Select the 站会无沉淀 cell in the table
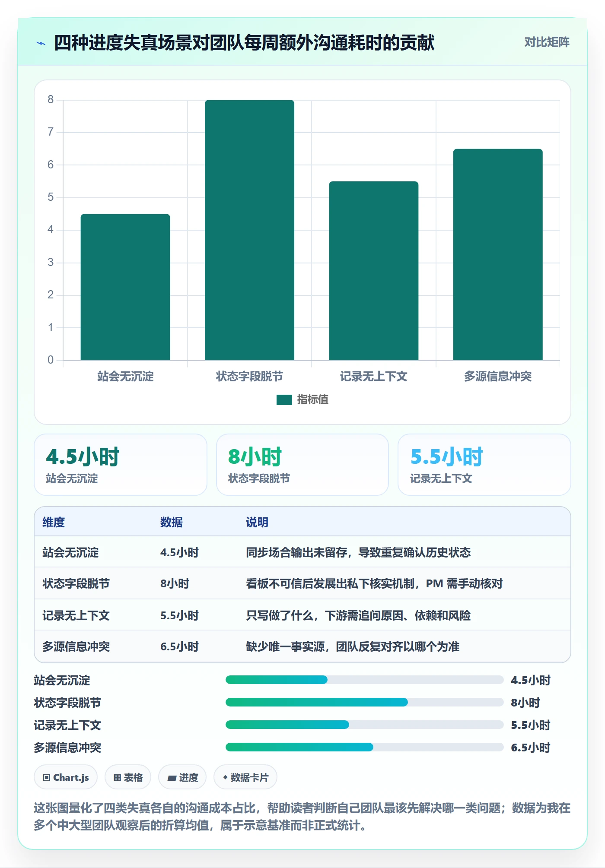 tap(70, 553)
